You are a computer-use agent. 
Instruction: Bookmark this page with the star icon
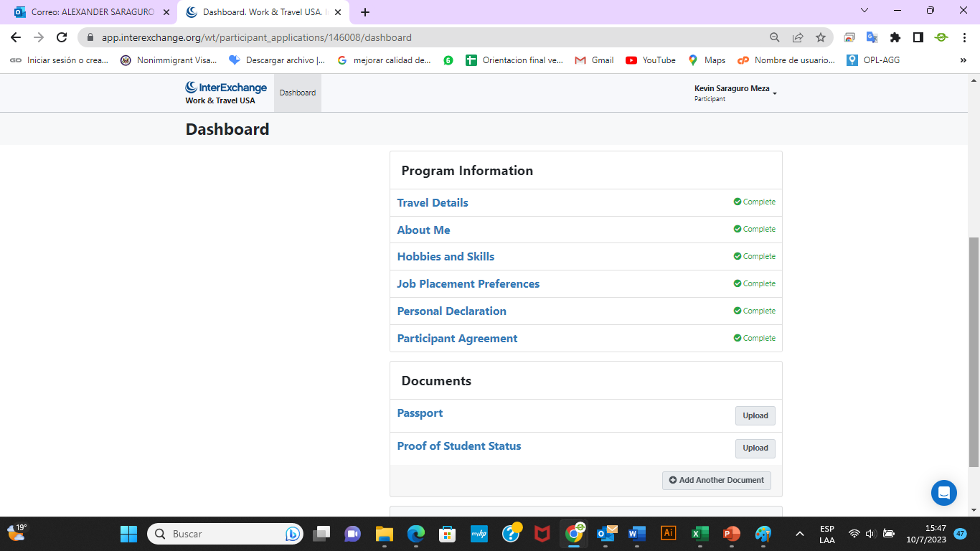click(821, 37)
